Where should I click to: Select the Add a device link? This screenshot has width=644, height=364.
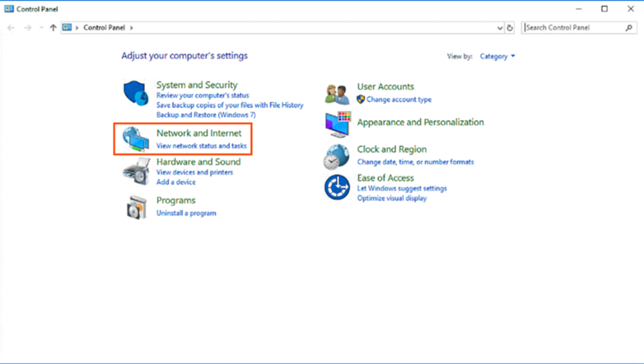(176, 182)
